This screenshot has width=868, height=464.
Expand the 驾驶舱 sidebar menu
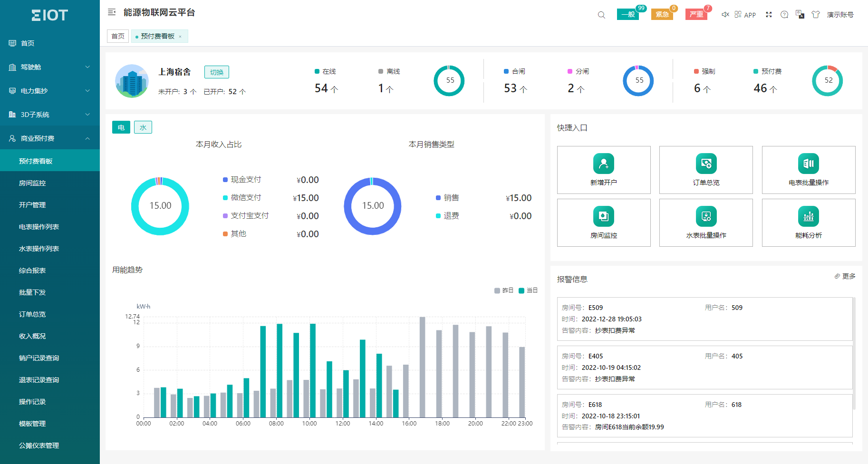click(49, 67)
